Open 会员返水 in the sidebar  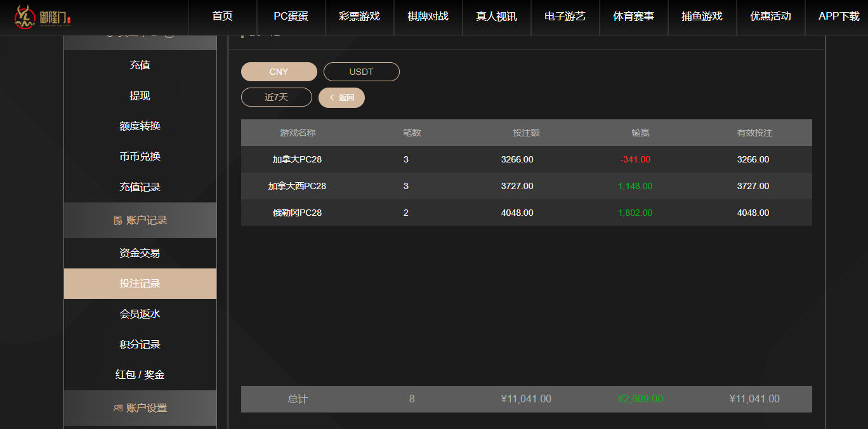[x=140, y=314]
